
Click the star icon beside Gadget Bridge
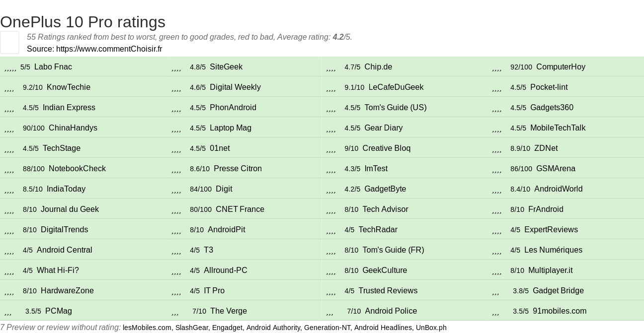pyautogui.click(x=495, y=291)
